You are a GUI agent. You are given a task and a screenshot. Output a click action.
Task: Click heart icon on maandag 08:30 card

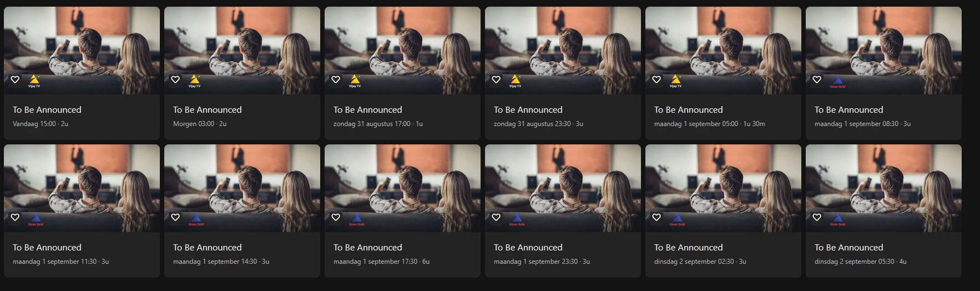pyautogui.click(x=817, y=79)
